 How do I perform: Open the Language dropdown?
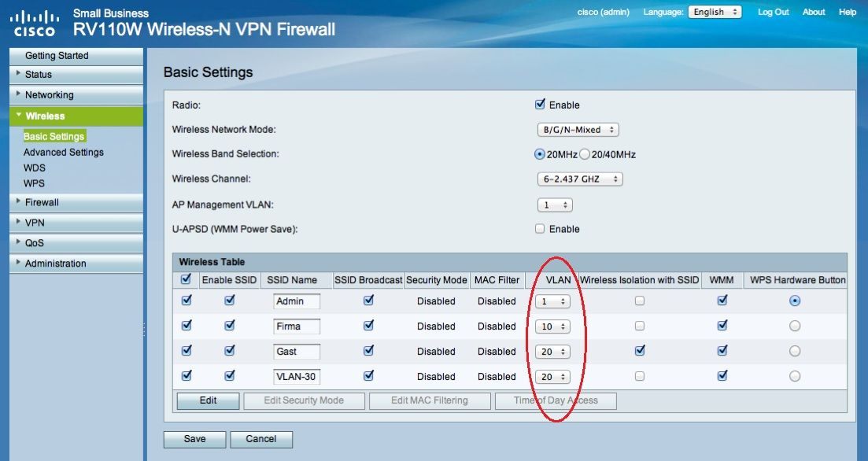[715, 12]
